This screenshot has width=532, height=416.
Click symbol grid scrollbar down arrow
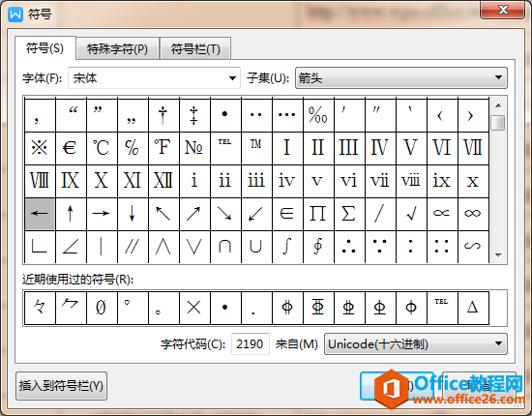coord(498,254)
